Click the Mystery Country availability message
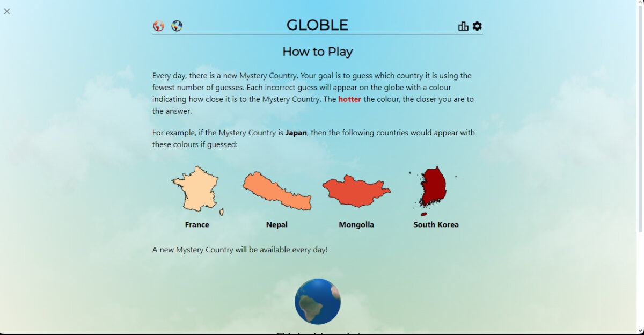The height and width of the screenshot is (335, 644). (239, 250)
